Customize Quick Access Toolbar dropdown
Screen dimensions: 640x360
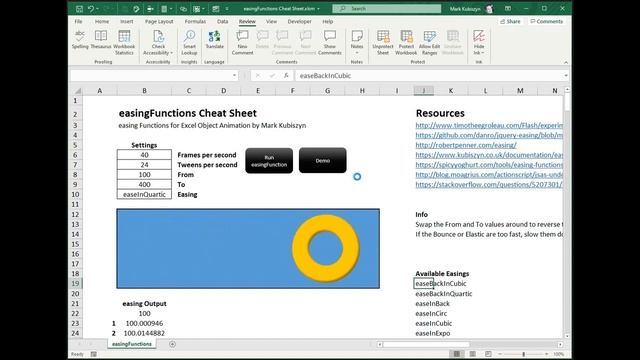coord(227,9)
